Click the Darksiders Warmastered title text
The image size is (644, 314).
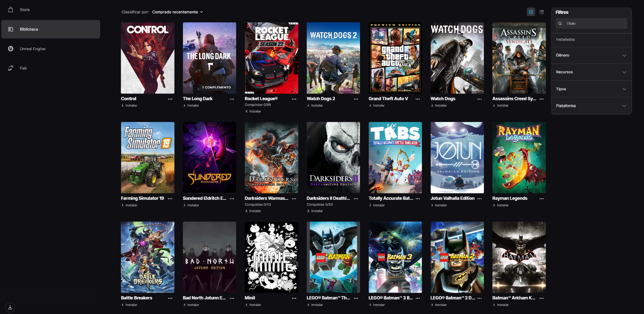click(x=267, y=198)
